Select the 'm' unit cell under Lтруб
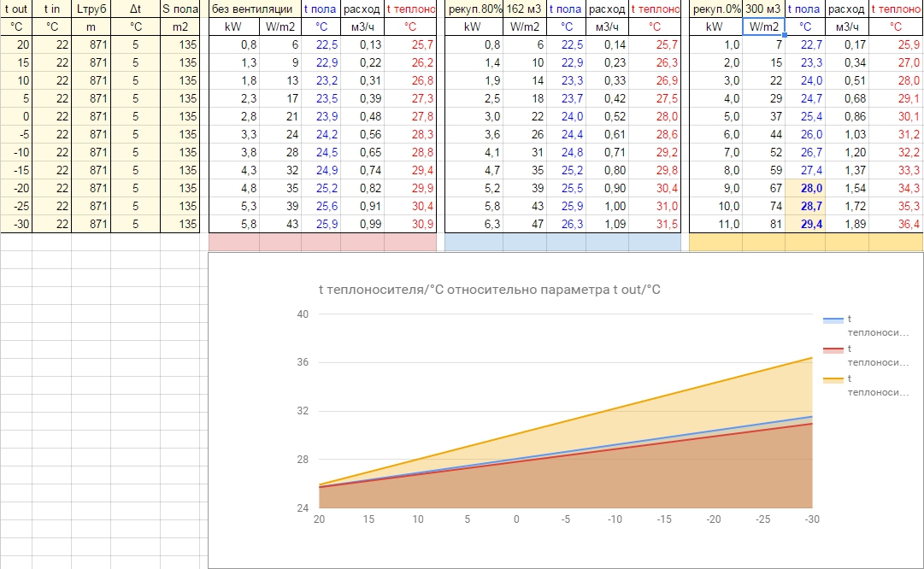Viewport: 924px width, 569px height. point(91,26)
